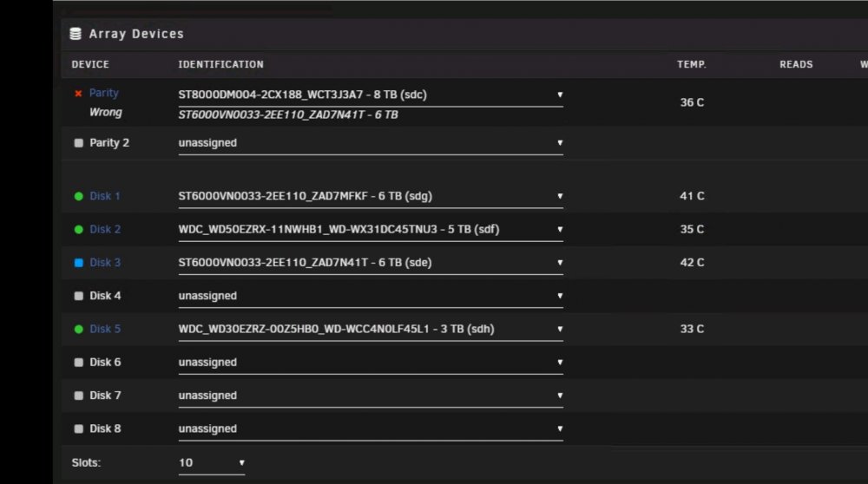This screenshot has height=484, width=868.
Task: Click the grey status square for Disk 6
Action: (79, 362)
